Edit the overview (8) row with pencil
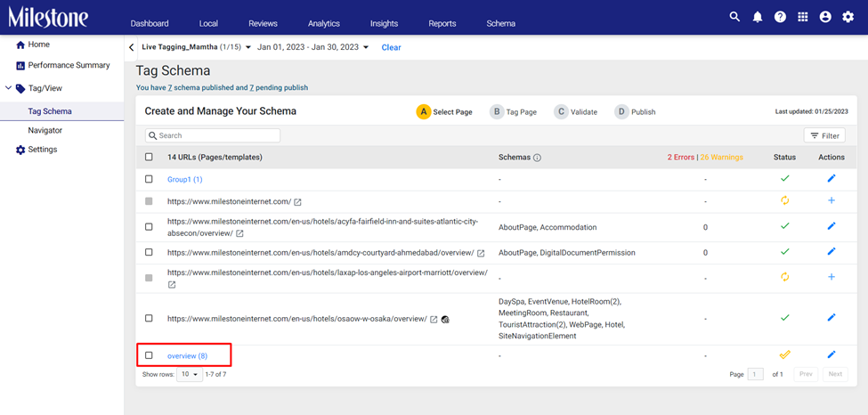 coord(831,354)
